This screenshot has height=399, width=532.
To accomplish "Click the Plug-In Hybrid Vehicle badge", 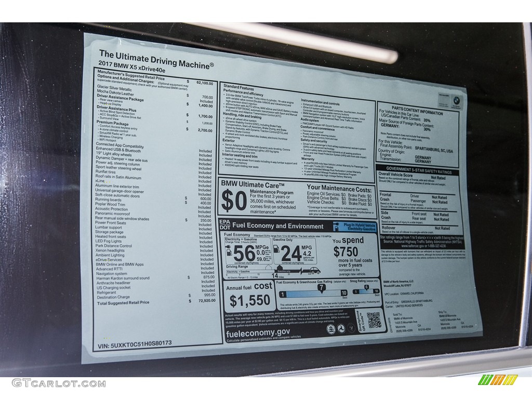I will (x=355, y=227).
